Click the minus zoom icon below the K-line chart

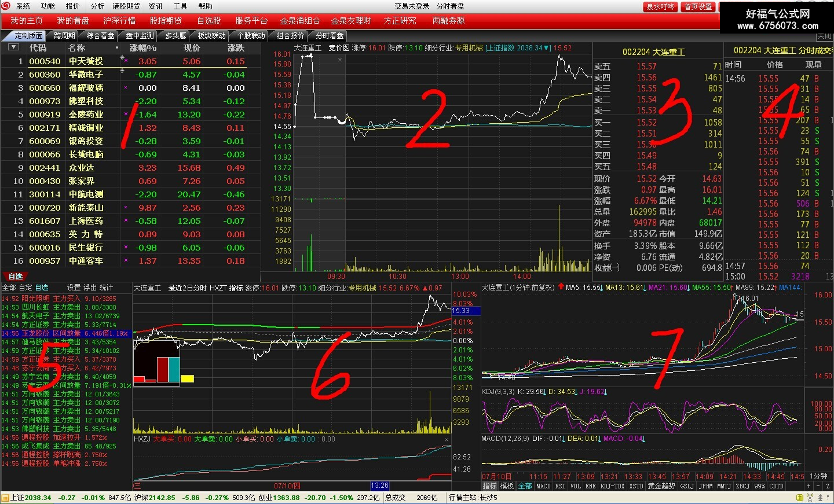[x=818, y=486]
